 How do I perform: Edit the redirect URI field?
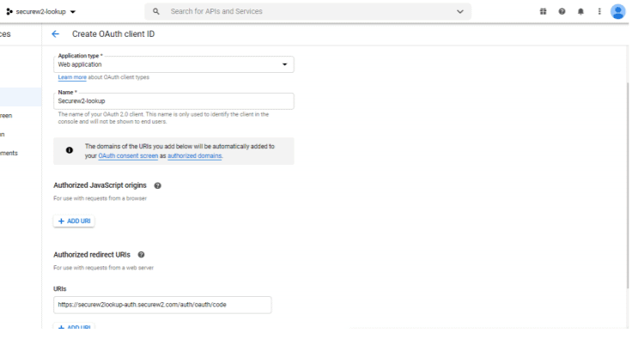tap(162, 305)
